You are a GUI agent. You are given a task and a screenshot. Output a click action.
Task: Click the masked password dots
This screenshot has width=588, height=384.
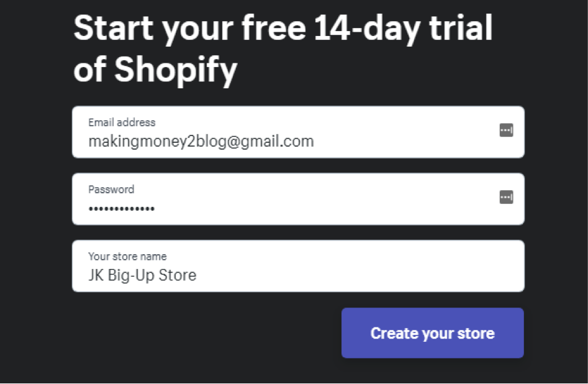(x=122, y=209)
